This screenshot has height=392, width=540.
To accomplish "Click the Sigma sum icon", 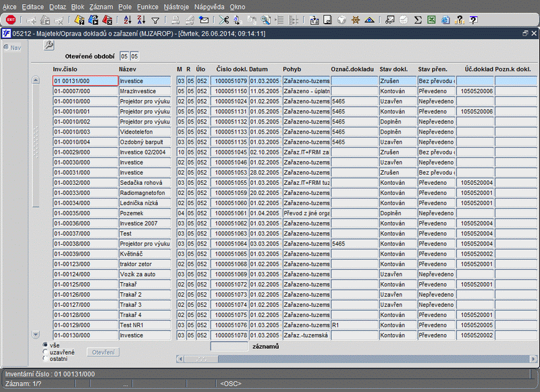I will click(x=418, y=20).
